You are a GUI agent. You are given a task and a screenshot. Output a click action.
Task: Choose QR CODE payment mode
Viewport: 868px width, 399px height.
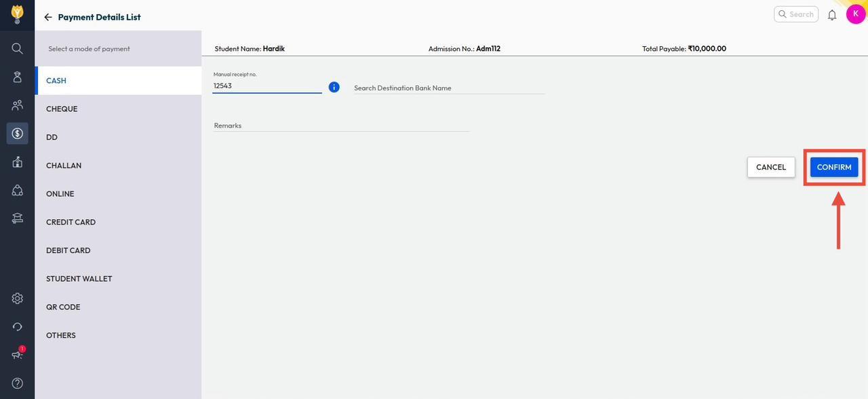(63, 307)
